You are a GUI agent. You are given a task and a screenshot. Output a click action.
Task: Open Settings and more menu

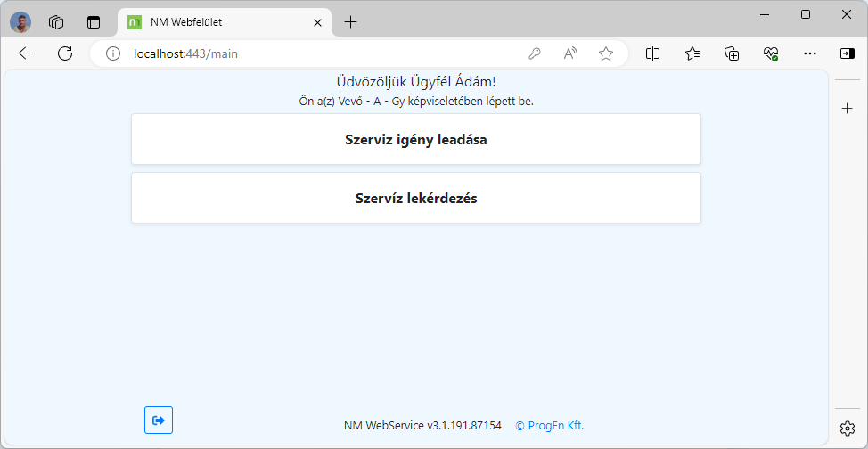(x=810, y=53)
